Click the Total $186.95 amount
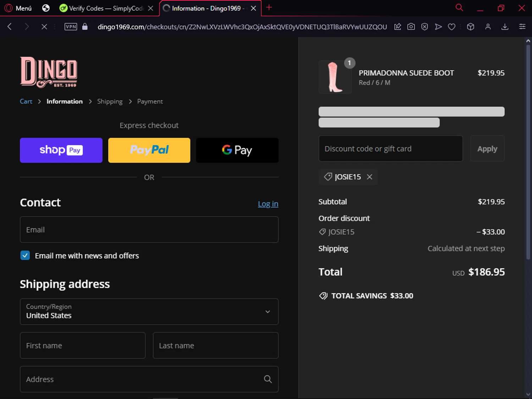This screenshot has width=532, height=399. tap(487, 272)
